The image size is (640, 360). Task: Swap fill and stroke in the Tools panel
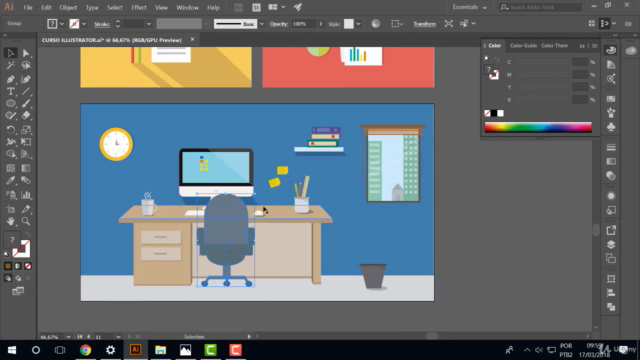point(28,234)
